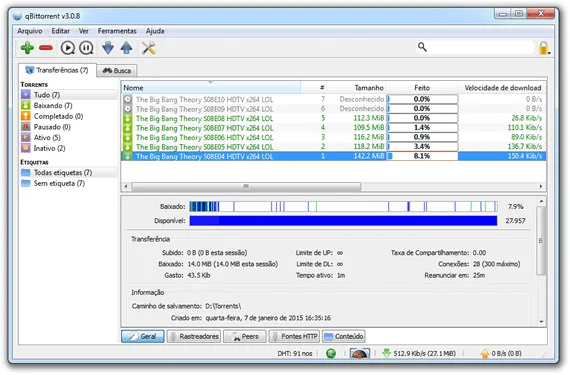This screenshot has height=375, width=570.
Task: Click upload speed 0 B/s status
Action: 501,353
